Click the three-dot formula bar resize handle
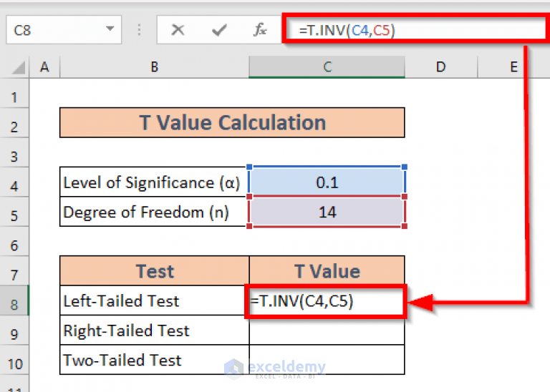 click(x=139, y=30)
